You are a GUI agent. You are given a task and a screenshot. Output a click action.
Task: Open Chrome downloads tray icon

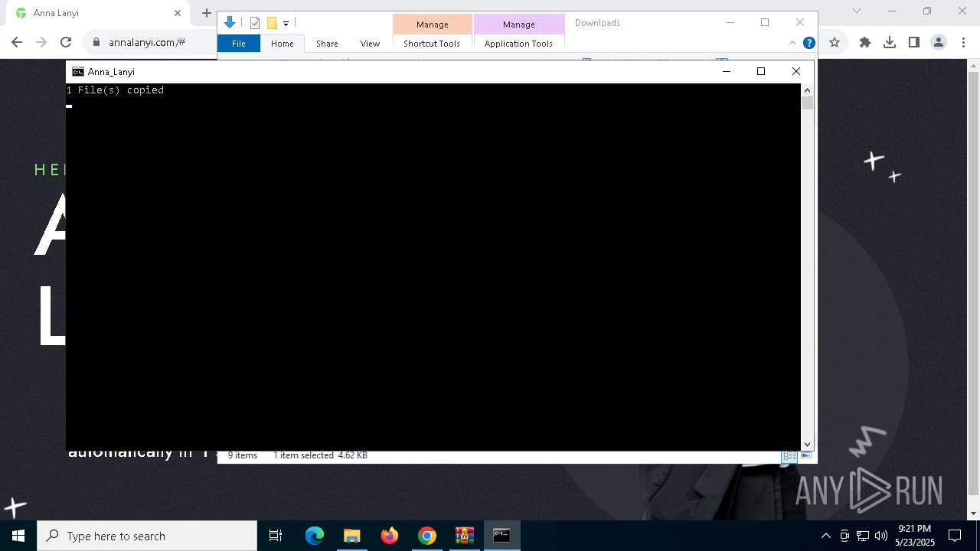tap(890, 43)
